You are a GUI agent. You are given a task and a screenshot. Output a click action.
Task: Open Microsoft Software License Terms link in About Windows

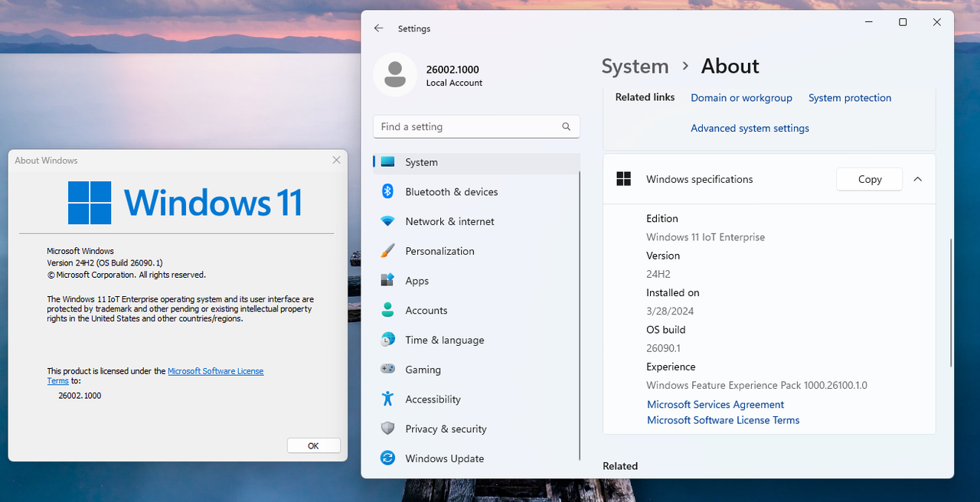(x=215, y=371)
